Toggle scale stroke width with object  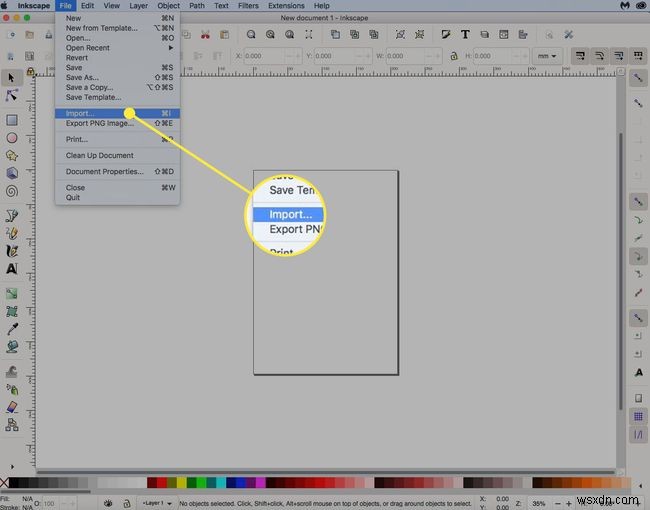point(580,56)
